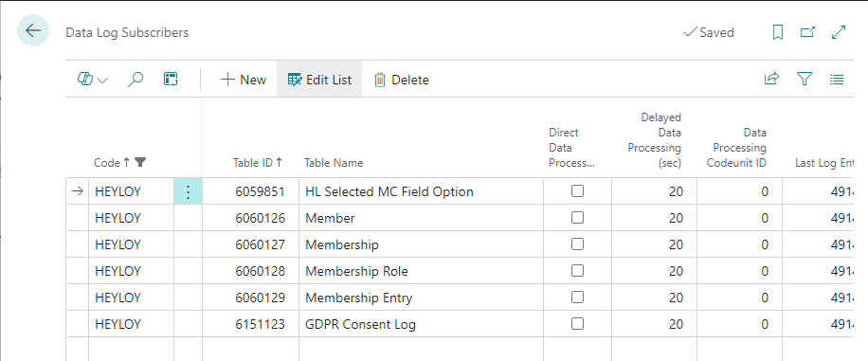
Task: Select Table ID cell 6060127
Action: click(x=251, y=244)
